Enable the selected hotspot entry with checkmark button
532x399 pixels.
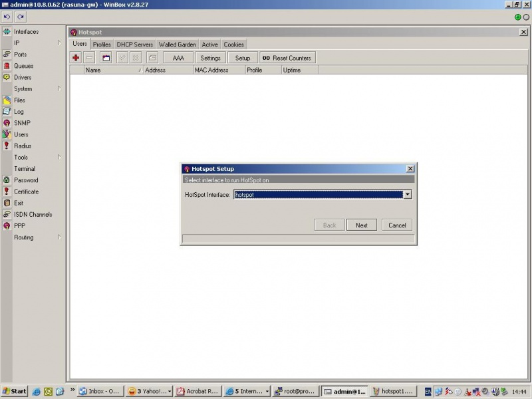coord(122,57)
